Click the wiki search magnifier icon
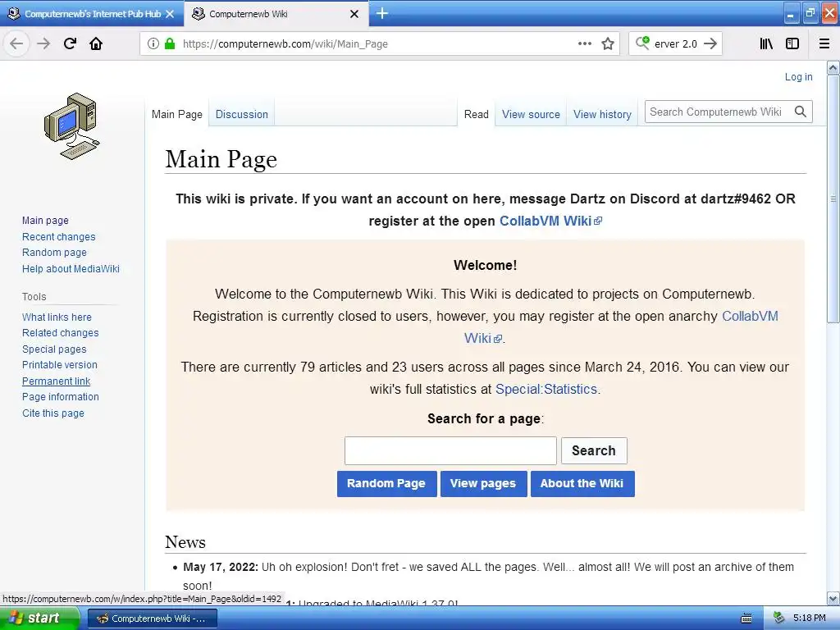840x630 pixels. 801,112
